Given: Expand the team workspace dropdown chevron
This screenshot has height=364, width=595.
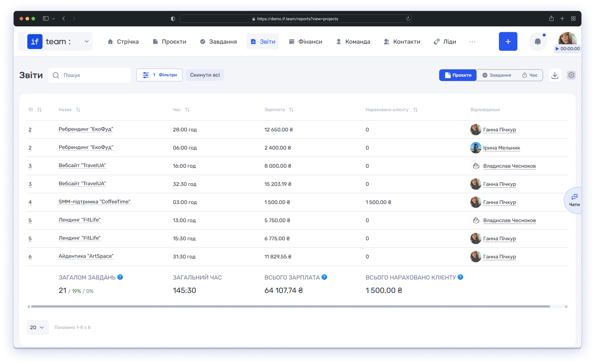Looking at the screenshot, I should pos(87,42).
